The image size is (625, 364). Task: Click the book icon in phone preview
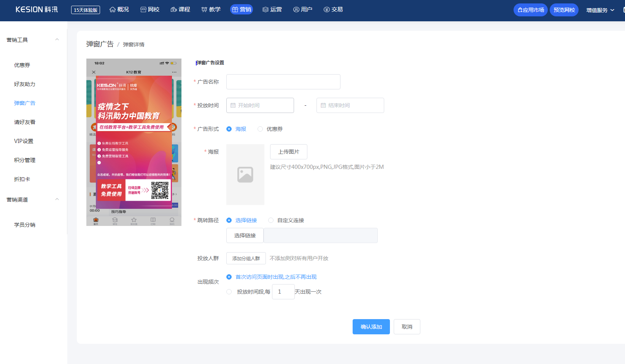[153, 220]
